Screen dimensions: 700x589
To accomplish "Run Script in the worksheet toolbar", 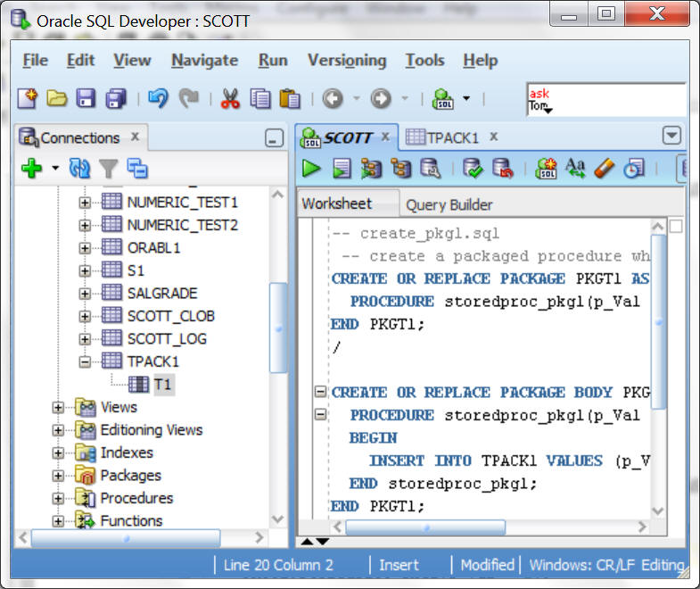I will click(x=342, y=169).
